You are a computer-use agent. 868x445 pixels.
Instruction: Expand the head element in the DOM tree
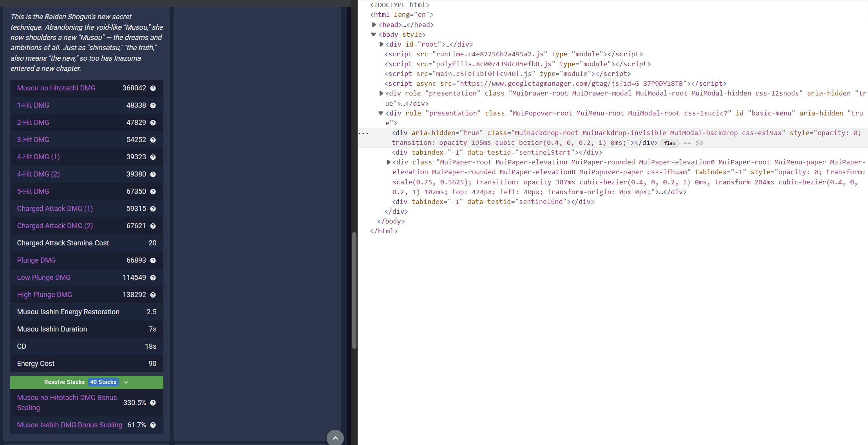click(x=374, y=24)
